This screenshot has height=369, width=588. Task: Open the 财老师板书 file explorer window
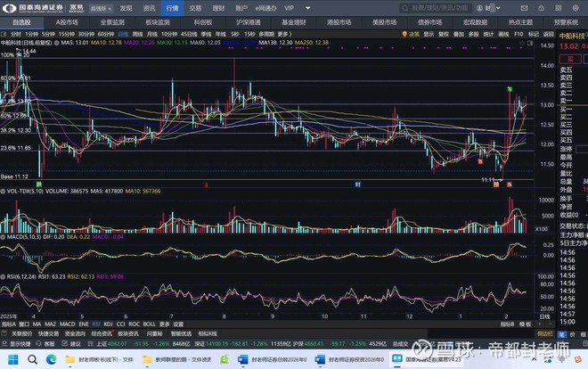(100, 359)
